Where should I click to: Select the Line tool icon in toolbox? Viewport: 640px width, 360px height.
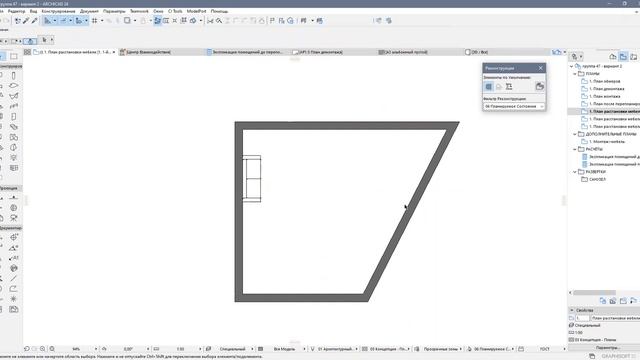[13, 278]
